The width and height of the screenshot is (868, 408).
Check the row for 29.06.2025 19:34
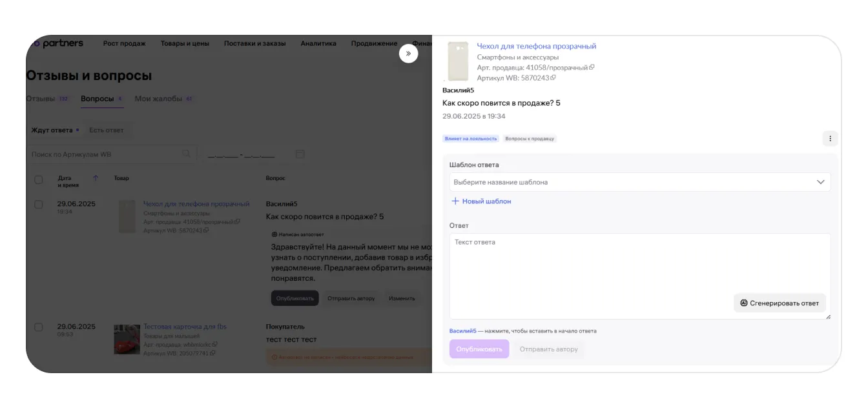tap(39, 204)
